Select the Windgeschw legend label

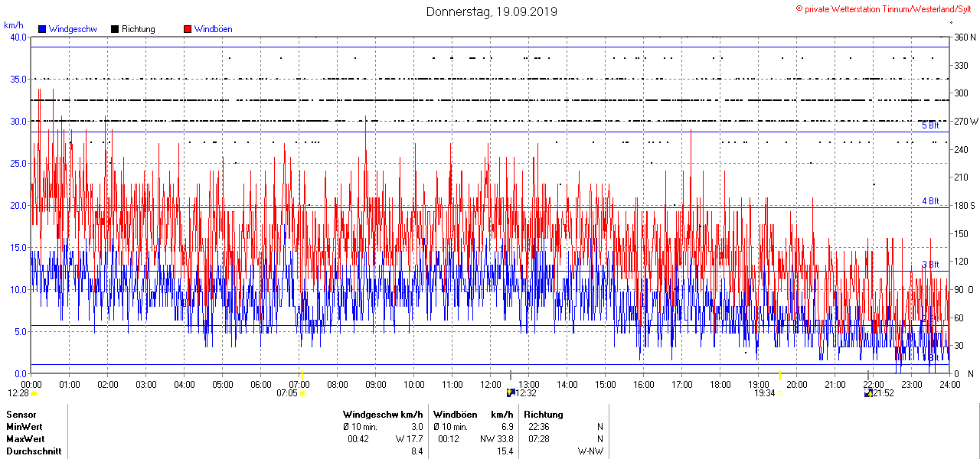tap(73, 29)
